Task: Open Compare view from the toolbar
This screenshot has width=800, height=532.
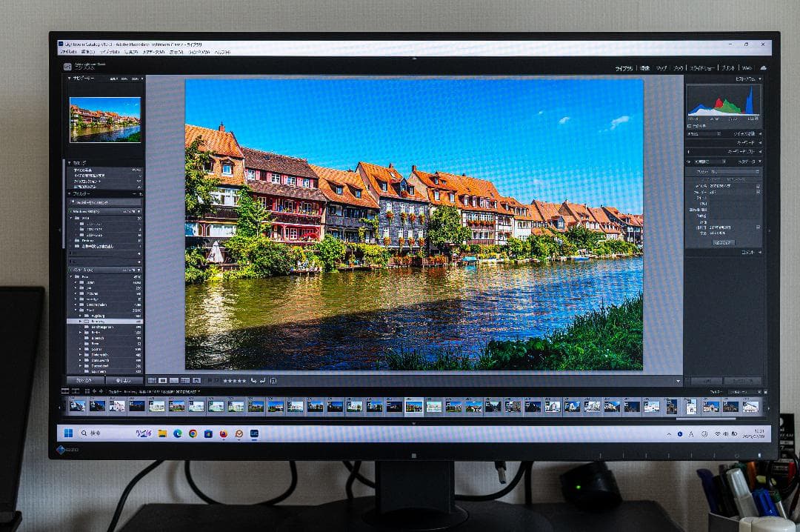Action: tap(173, 380)
